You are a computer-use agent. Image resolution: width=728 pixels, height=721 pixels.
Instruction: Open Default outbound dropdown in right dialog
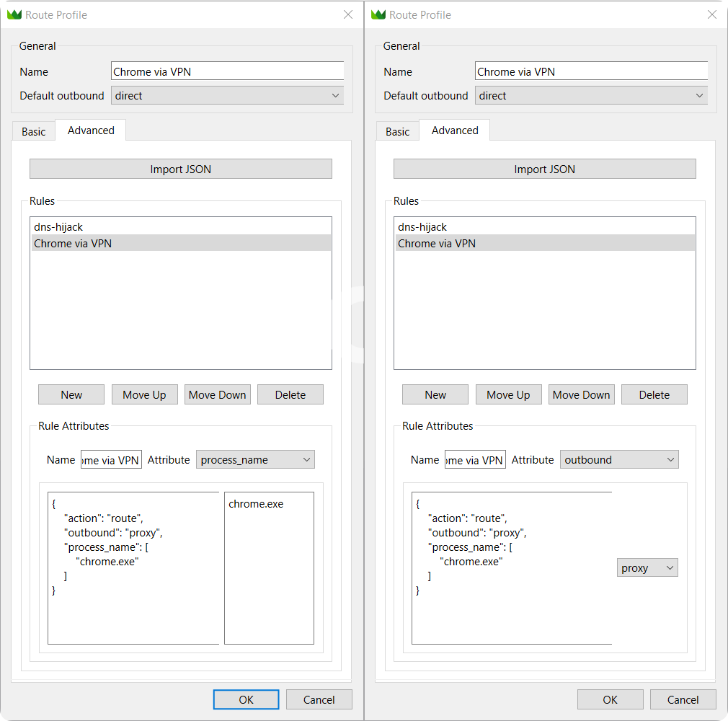591,96
